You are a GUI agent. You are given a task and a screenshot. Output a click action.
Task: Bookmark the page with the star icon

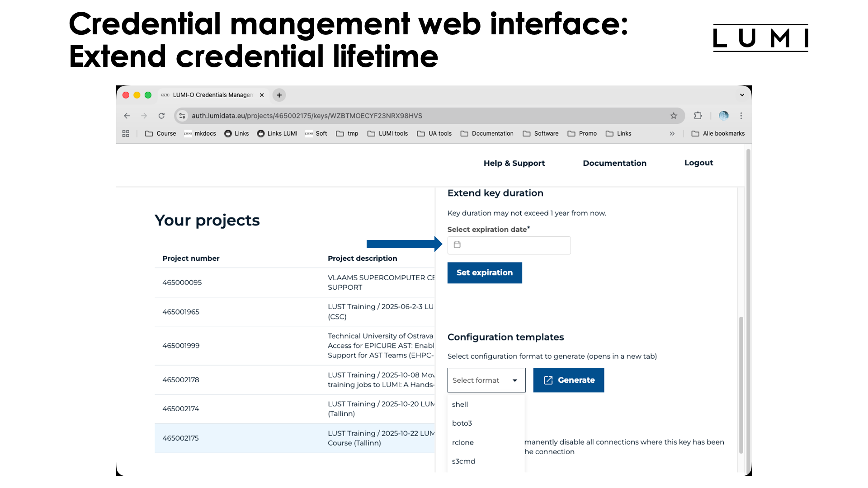[674, 116]
